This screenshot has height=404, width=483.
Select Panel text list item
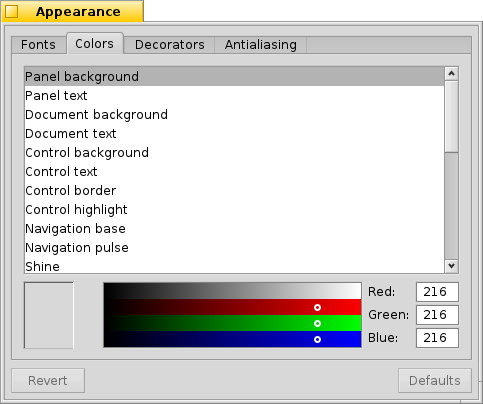[234, 96]
